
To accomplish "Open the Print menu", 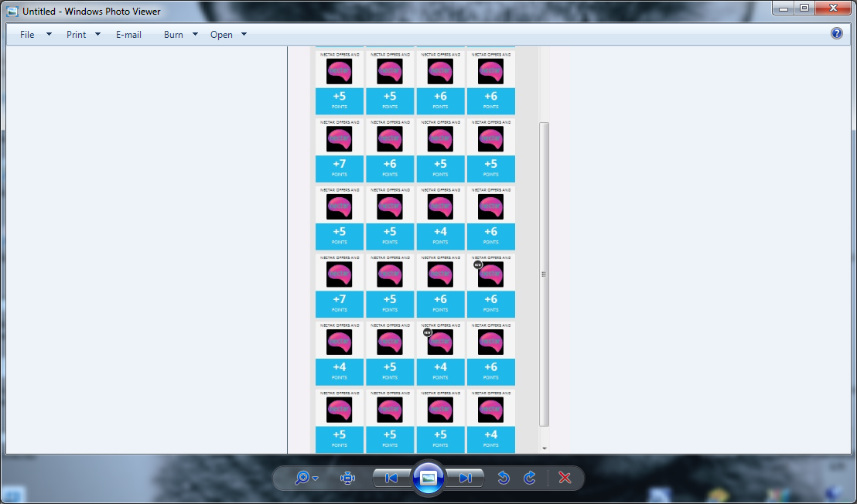I will tap(76, 35).
